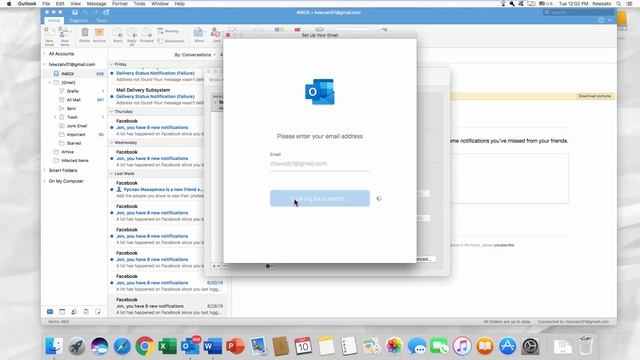Select the INBOX folder in sidebar
This screenshot has width=640, height=360.
(x=74, y=74)
